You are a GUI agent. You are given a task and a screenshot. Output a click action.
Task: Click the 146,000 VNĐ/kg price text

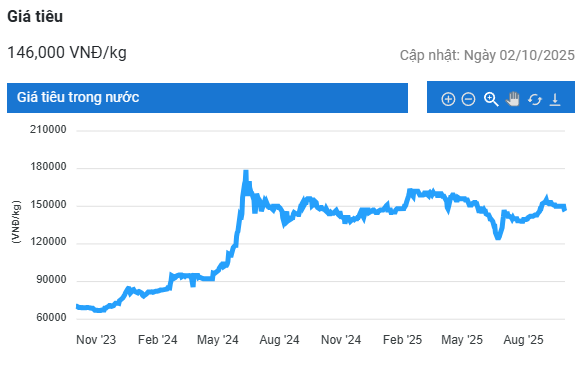click(x=67, y=52)
